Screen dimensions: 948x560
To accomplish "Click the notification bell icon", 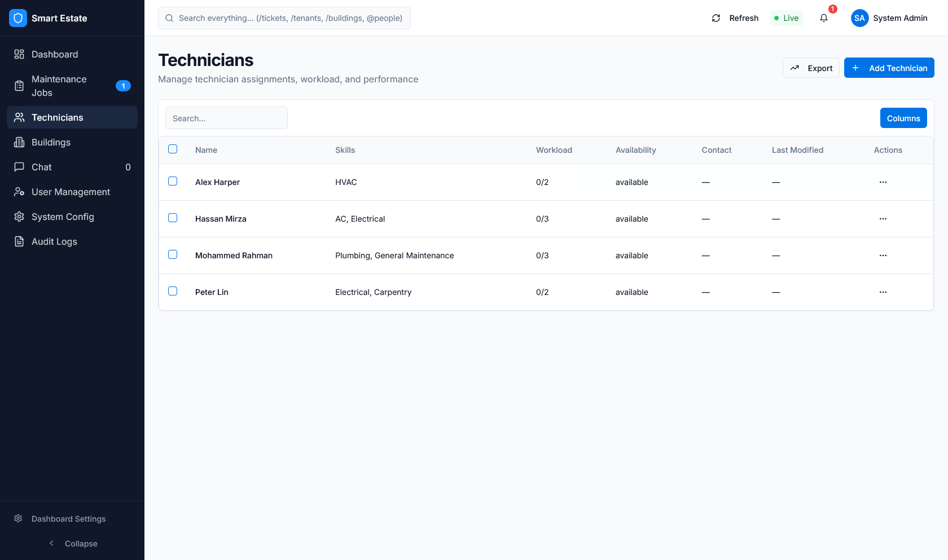I will tap(823, 18).
